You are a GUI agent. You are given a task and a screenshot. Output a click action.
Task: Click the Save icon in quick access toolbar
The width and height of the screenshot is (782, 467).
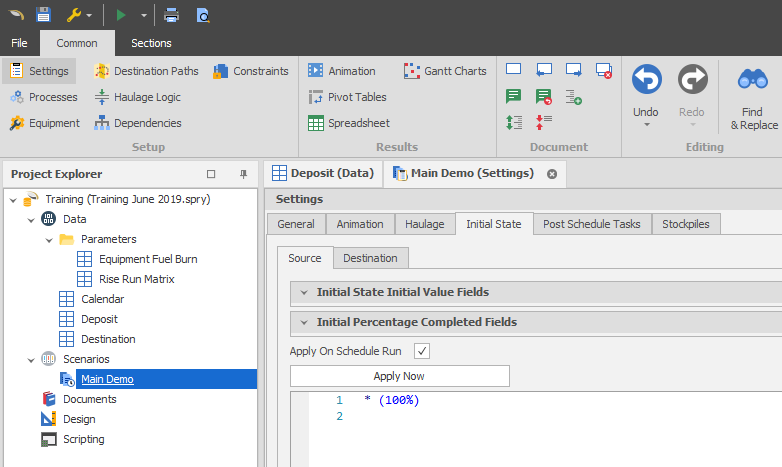(43, 15)
